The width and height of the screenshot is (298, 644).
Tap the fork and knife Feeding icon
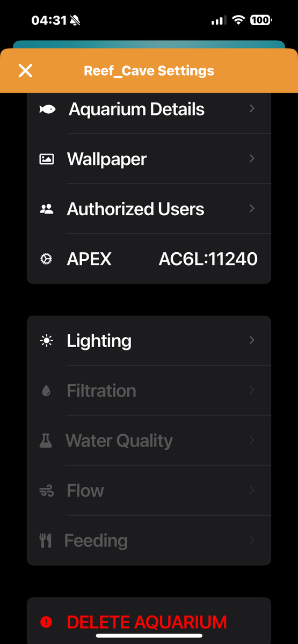(46, 540)
